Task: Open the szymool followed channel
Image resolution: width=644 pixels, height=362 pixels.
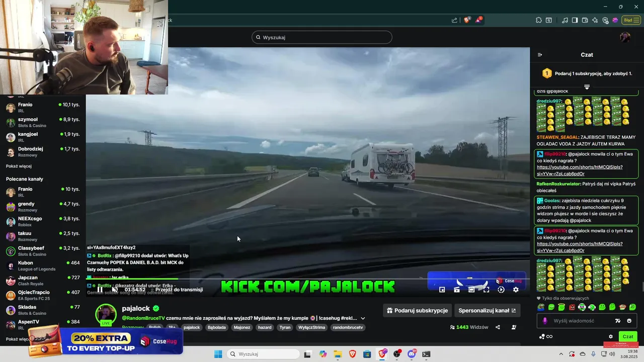Action: coord(43,122)
